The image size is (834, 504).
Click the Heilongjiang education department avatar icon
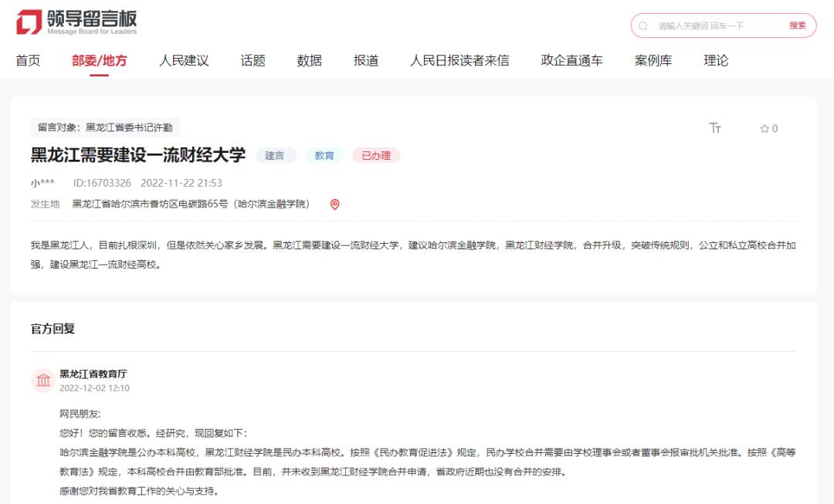coord(43,380)
